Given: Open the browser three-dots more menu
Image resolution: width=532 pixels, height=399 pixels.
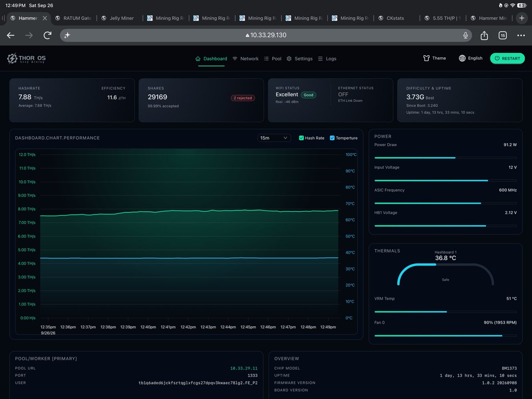Looking at the screenshot, I should coord(520,35).
